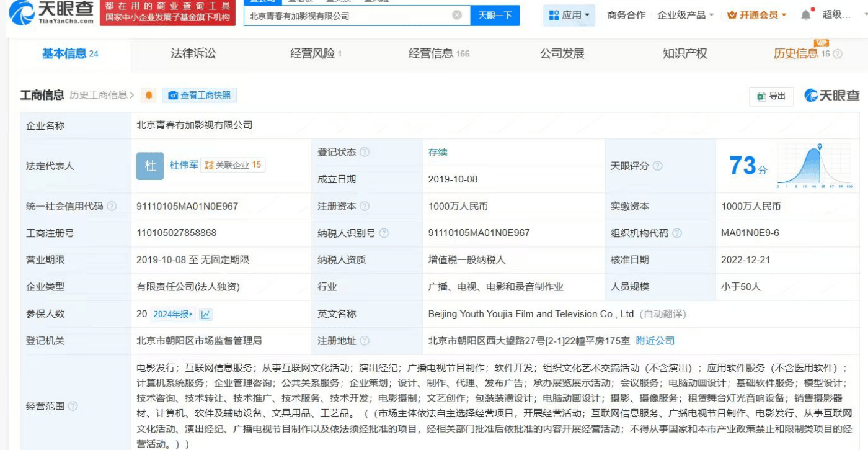Switch to the 基本信息 tab
This screenshot has height=450, width=868.
(70, 54)
